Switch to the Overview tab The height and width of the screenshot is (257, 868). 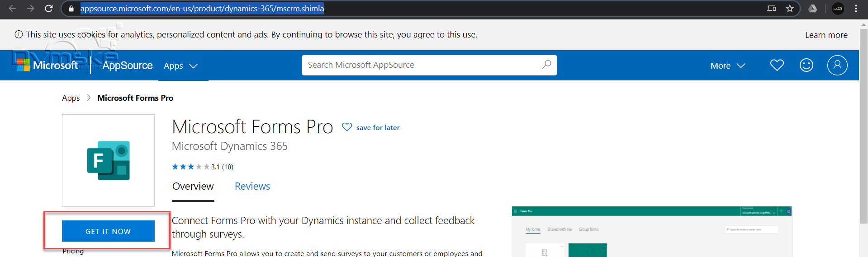pos(193,187)
